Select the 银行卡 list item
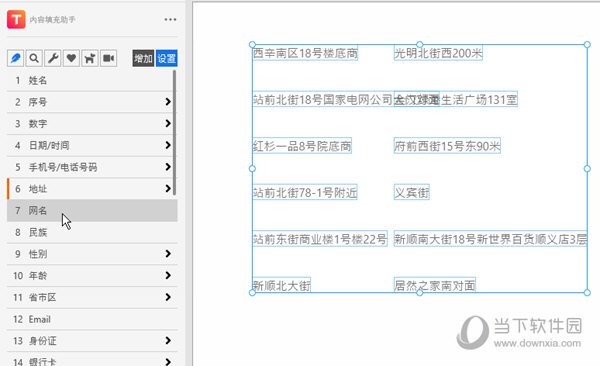 tap(92, 360)
